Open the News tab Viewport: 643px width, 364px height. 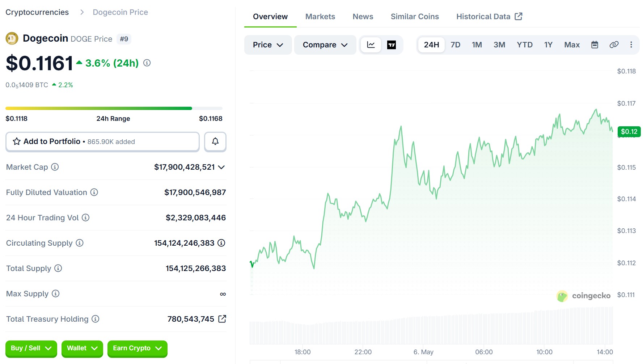tap(363, 17)
